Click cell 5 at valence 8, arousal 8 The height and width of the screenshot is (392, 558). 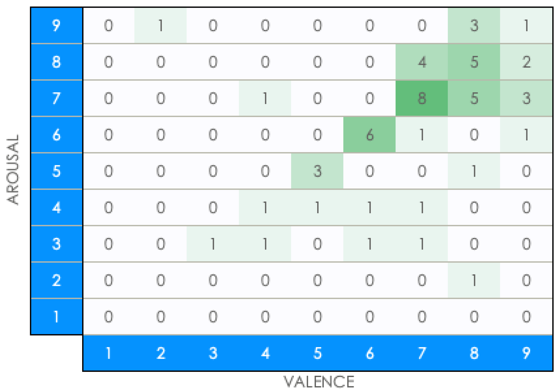(x=474, y=62)
